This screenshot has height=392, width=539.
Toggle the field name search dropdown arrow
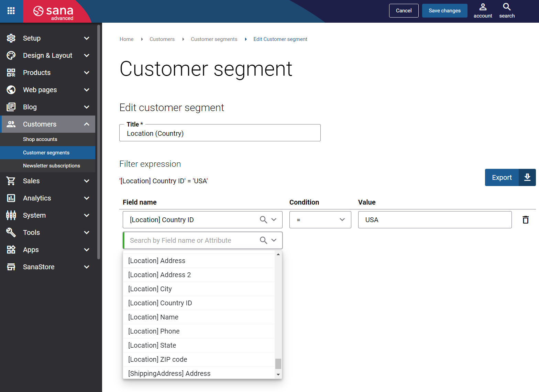274,240
